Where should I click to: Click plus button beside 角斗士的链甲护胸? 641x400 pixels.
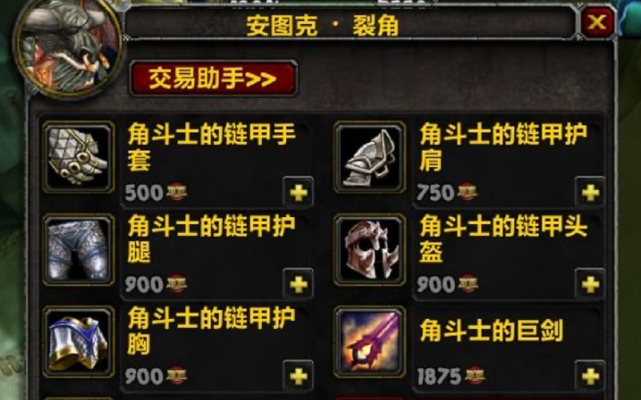298,376
